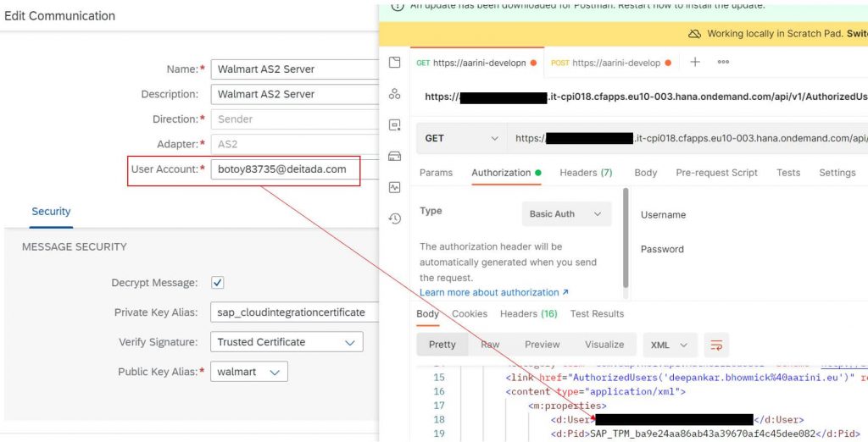
Task: Open the Tests tab
Action: [x=788, y=173]
